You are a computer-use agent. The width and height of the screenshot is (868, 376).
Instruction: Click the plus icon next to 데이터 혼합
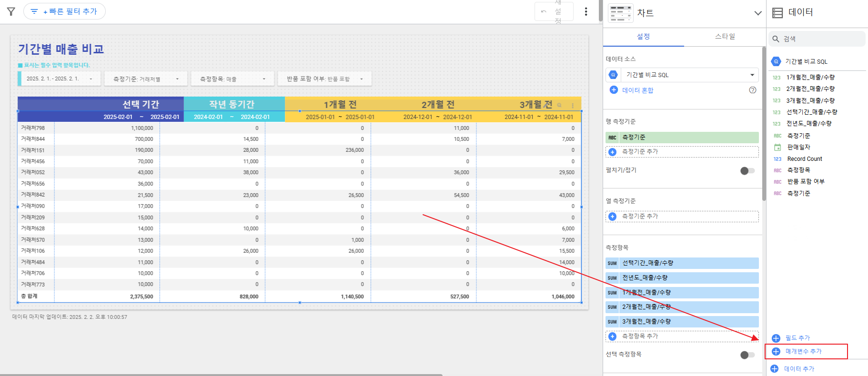click(614, 90)
